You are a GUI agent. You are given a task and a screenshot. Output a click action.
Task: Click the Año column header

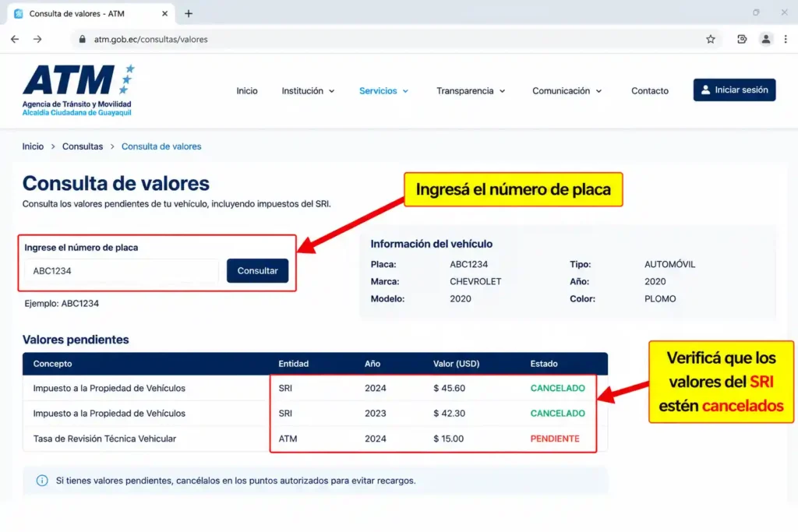(x=373, y=364)
